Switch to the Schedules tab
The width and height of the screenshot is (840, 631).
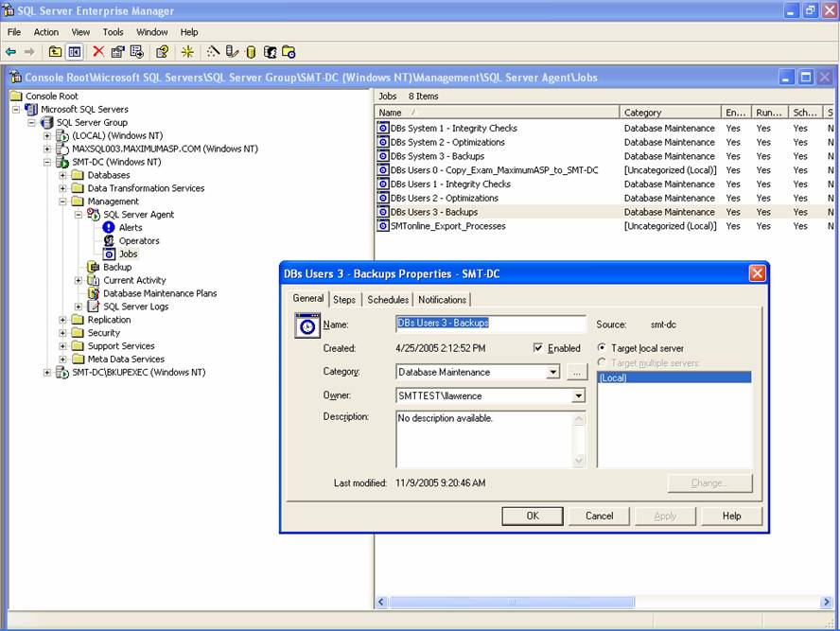[x=388, y=300]
